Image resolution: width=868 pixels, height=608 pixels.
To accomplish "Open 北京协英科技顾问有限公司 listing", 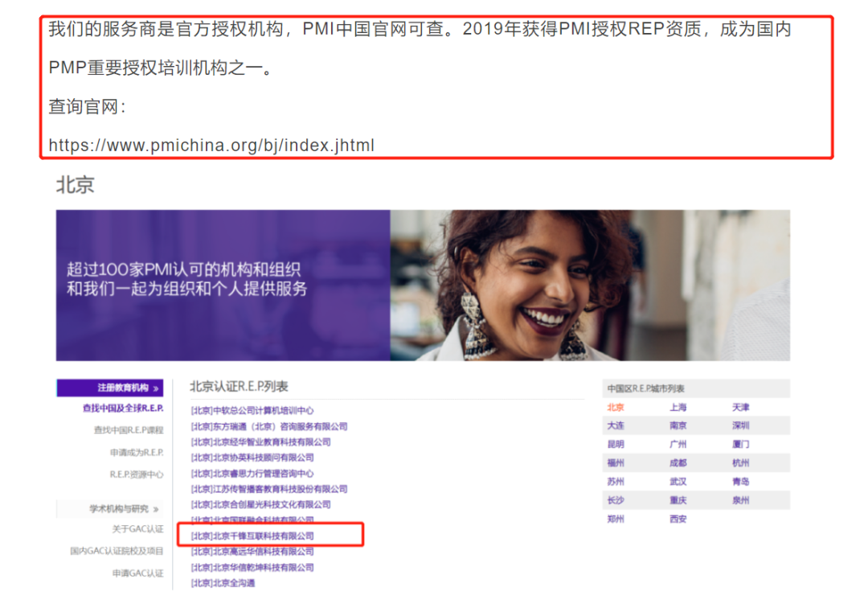I will tap(252, 458).
